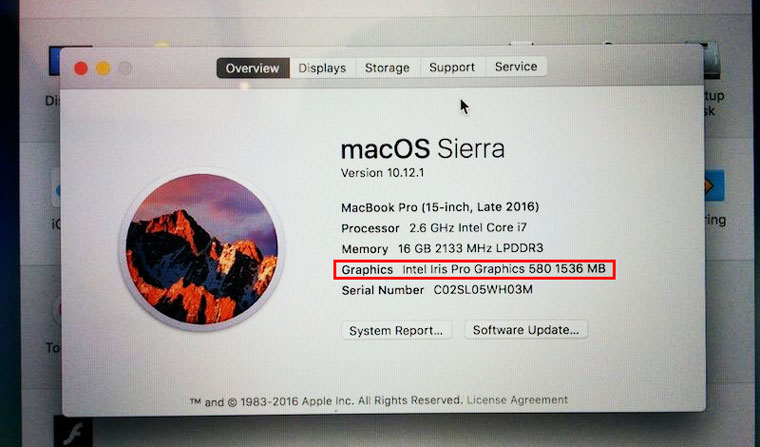The image size is (760, 447).
Task: Select the Support tab
Action: [452, 67]
